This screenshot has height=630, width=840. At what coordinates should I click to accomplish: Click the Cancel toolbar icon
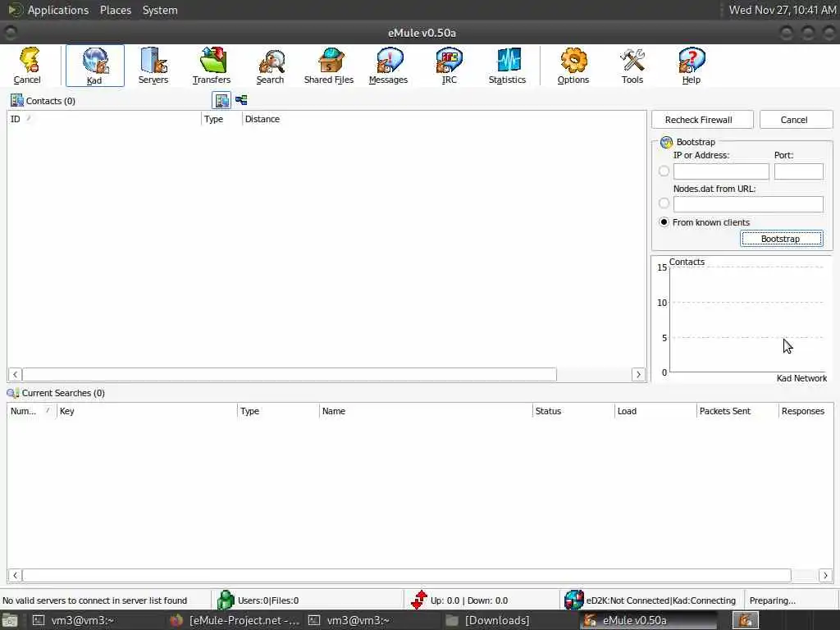27,66
